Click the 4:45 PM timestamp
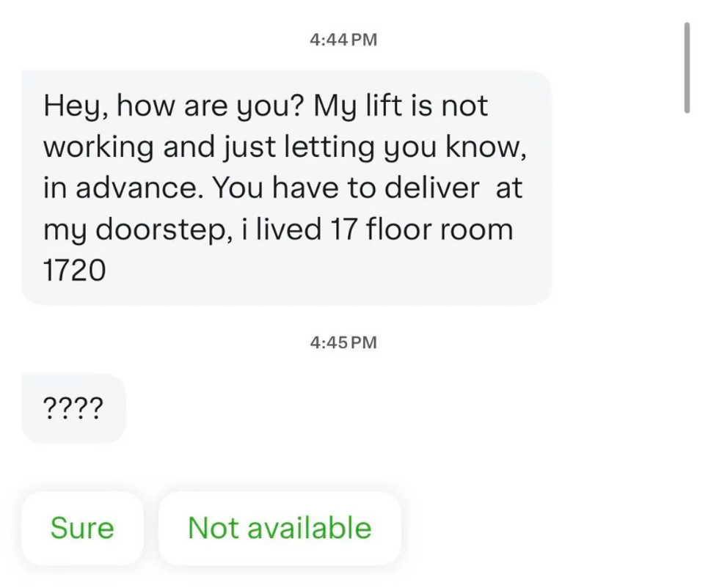This screenshot has height=588, width=719. click(x=343, y=342)
